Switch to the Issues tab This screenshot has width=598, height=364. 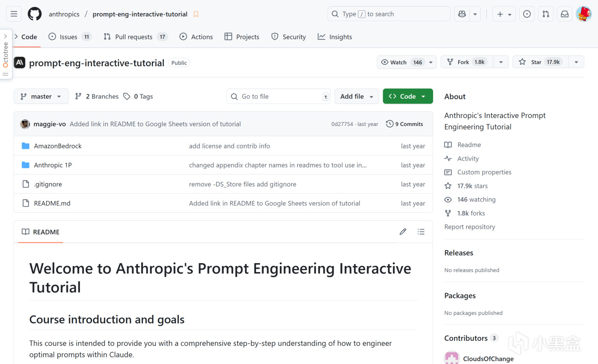coord(70,37)
